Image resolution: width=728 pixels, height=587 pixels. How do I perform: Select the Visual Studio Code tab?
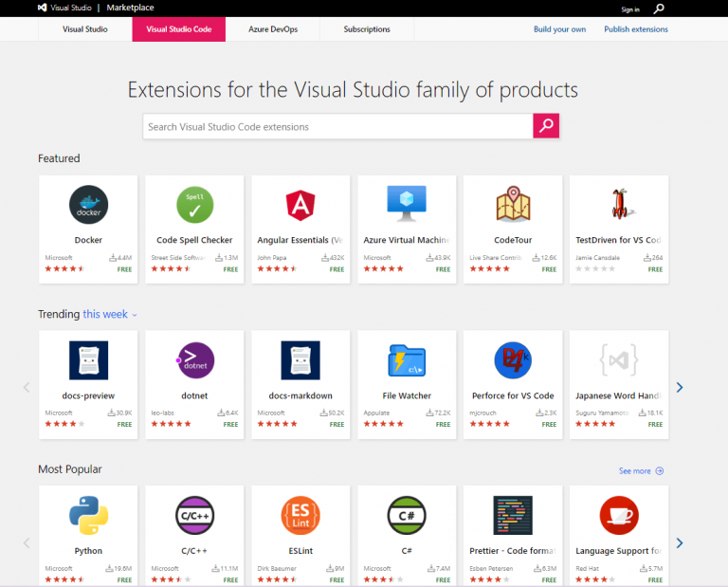179,29
